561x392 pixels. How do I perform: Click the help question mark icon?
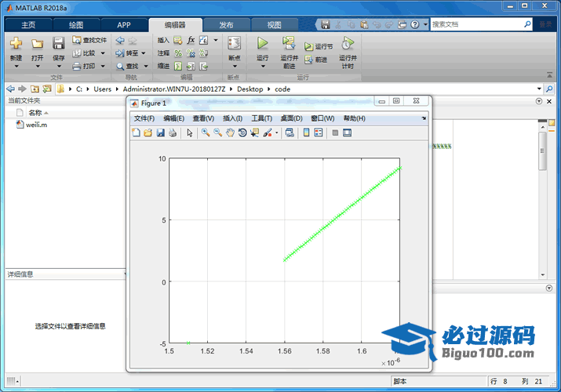point(414,24)
